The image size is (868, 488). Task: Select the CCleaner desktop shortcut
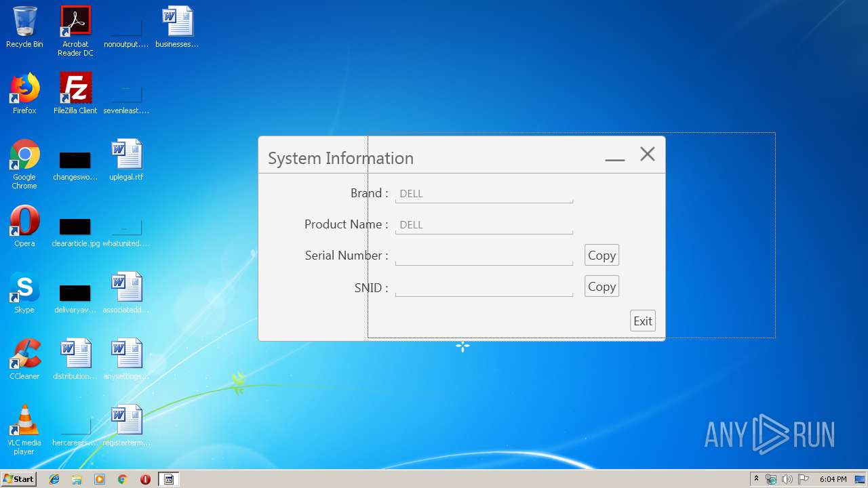tap(24, 359)
